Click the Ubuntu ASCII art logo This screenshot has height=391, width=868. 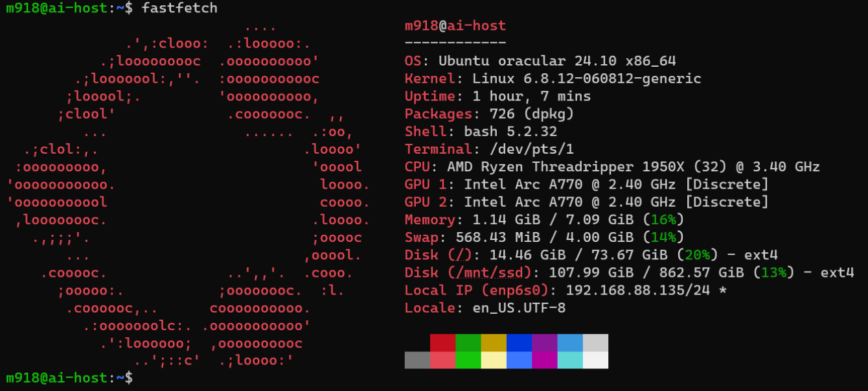[188, 195]
